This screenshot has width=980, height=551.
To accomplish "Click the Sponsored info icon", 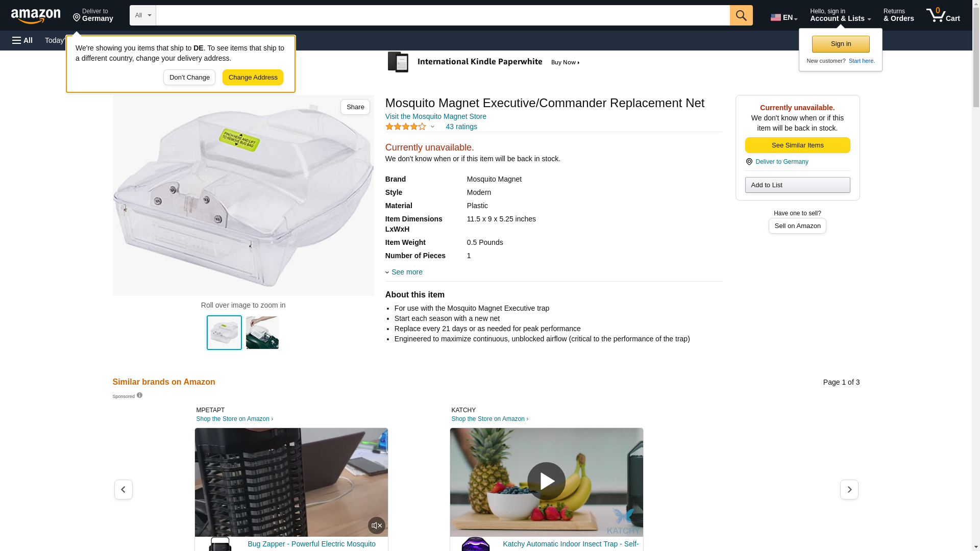I will coord(139,395).
